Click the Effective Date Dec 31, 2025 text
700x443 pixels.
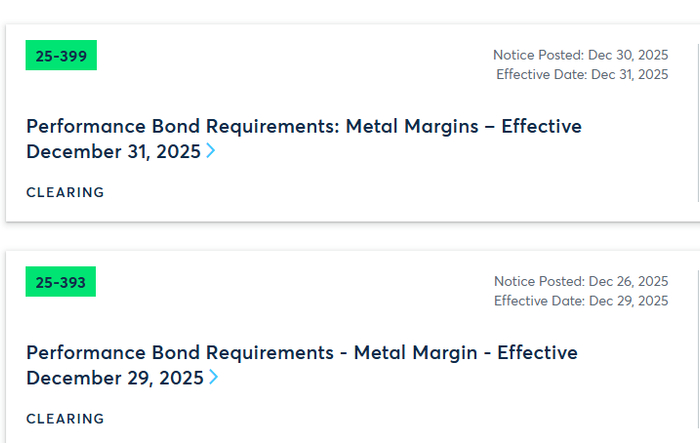[x=582, y=74]
